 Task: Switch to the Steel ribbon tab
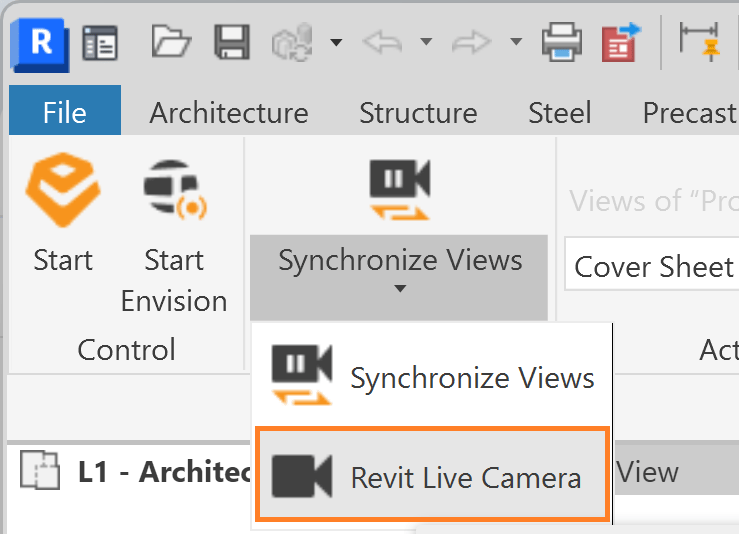coord(559,113)
